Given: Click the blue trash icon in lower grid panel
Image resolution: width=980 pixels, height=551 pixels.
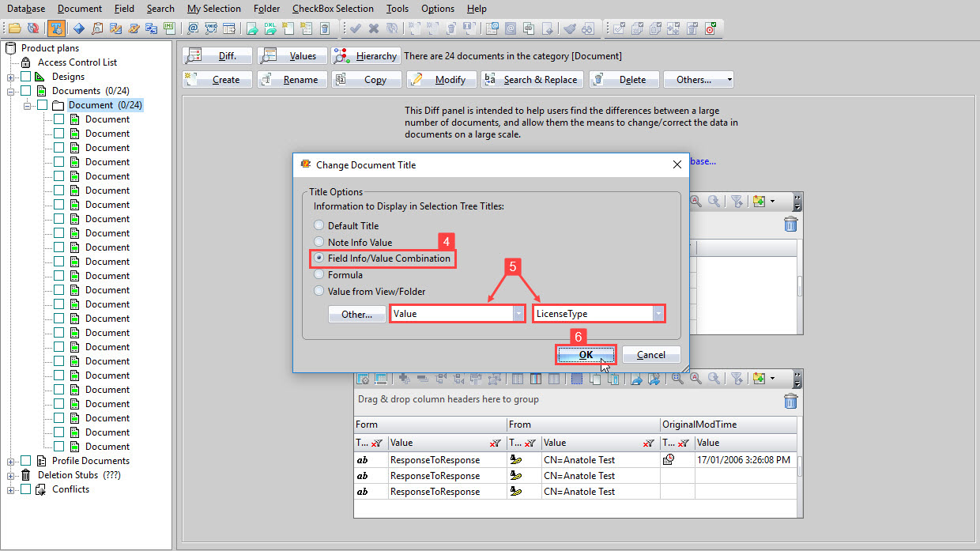Looking at the screenshot, I should coord(790,402).
